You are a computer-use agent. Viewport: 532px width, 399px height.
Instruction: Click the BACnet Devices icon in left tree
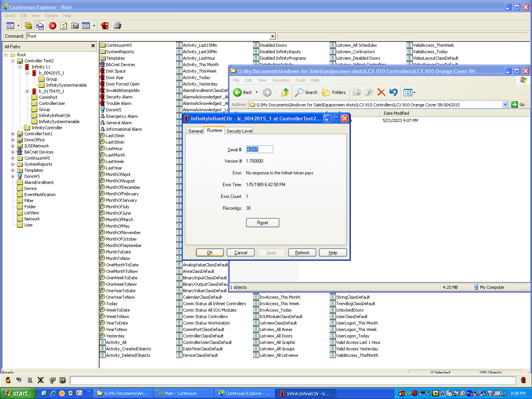20,152
